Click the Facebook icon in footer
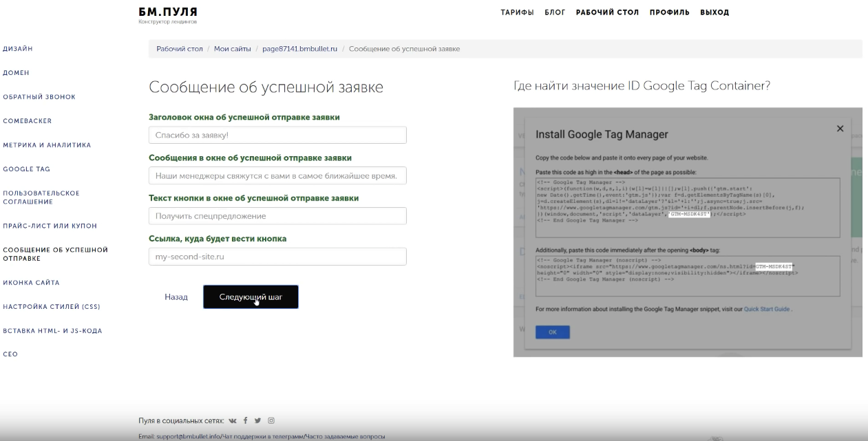 tap(246, 420)
